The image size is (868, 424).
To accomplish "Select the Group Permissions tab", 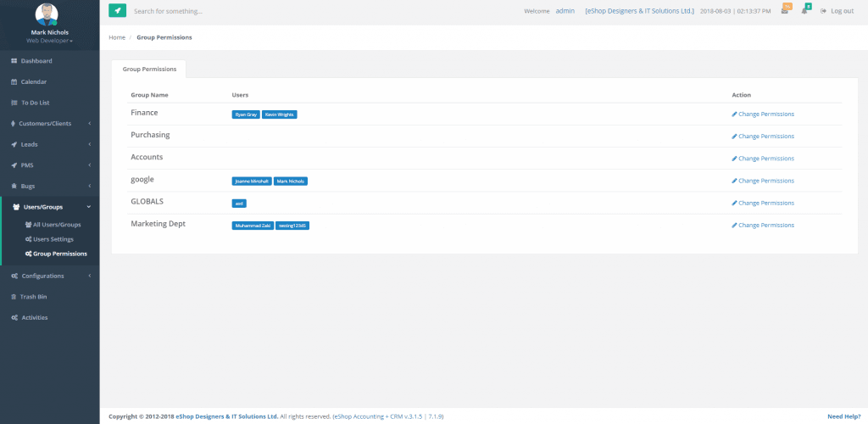I will pos(149,69).
